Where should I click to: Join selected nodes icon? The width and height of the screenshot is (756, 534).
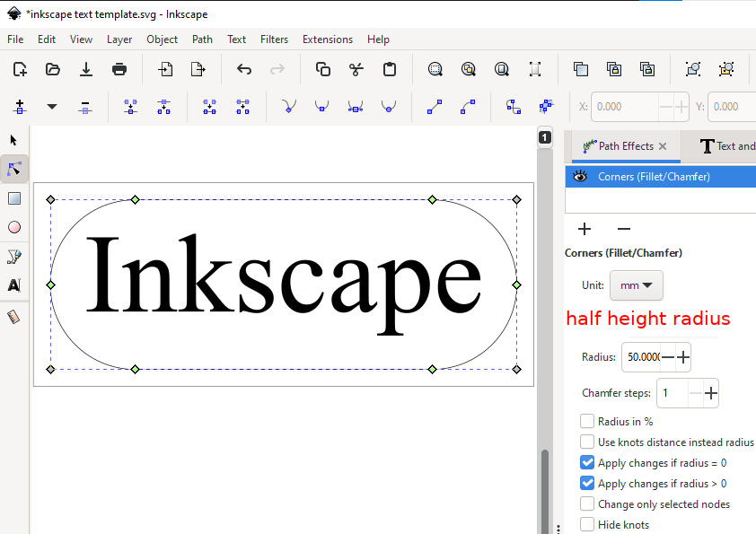click(x=130, y=107)
